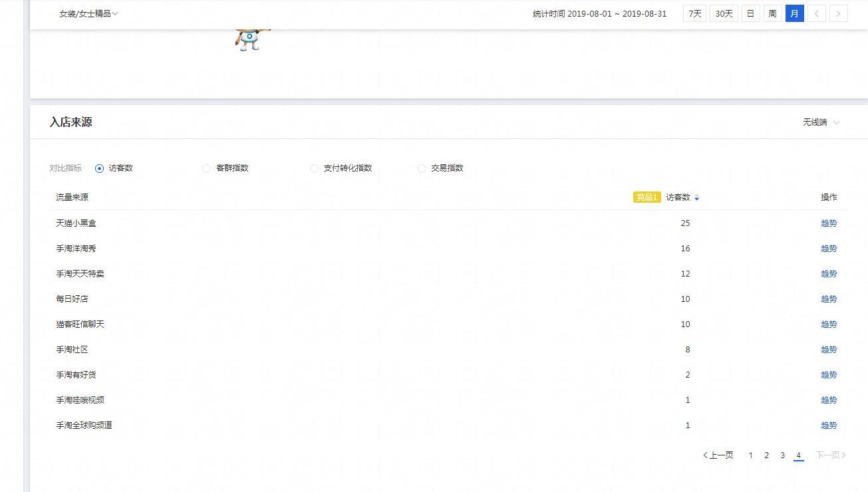Image resolution: width=868 pixels, height=492 pixels.
Task: Click the 统计时间 date range text
Action: pyautogui.click(x=599, y=13)
